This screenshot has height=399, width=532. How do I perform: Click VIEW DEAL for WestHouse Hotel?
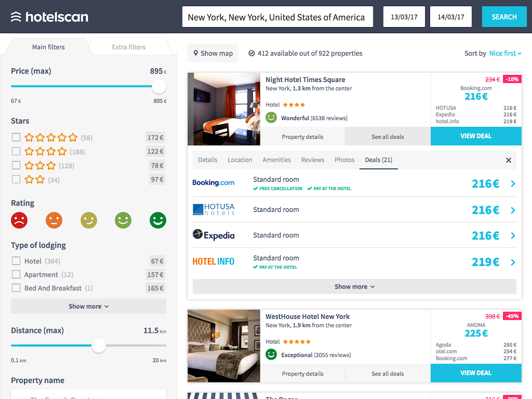pos(476,373)
